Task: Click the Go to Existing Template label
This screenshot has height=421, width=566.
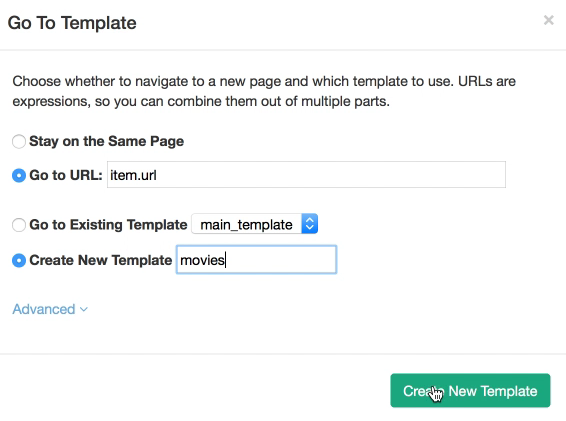Action: [108, 225]
